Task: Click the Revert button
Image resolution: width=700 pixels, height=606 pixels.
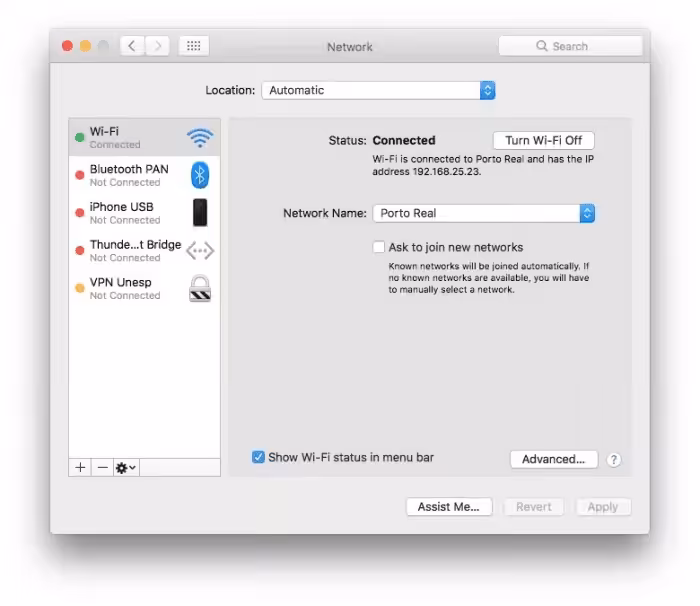Action: click(533, 507)
